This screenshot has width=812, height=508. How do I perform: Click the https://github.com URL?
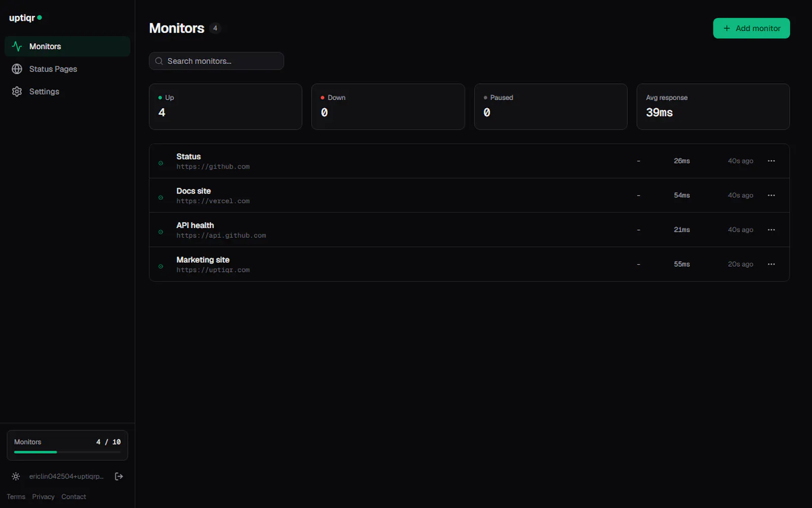(x=213, y=167)
